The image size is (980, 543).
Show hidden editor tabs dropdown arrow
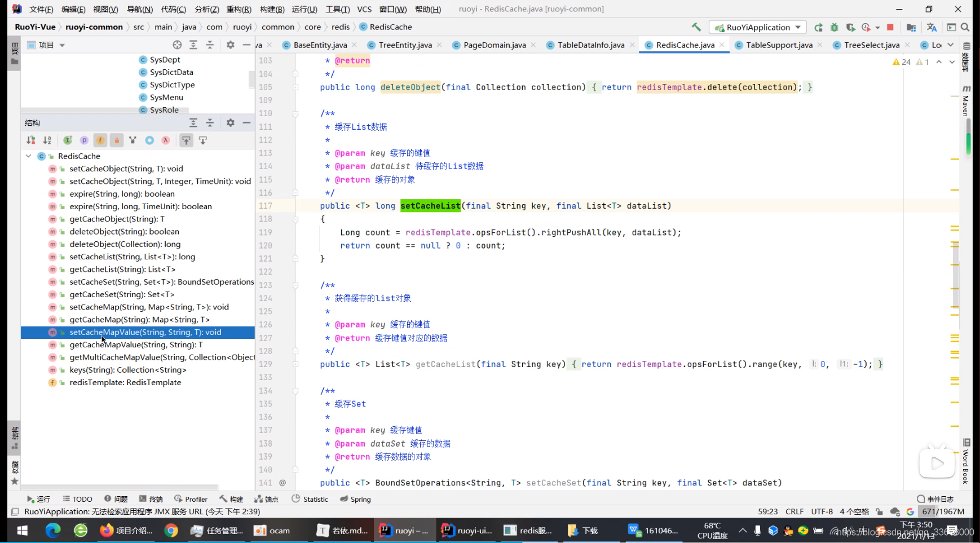[951, 45]
